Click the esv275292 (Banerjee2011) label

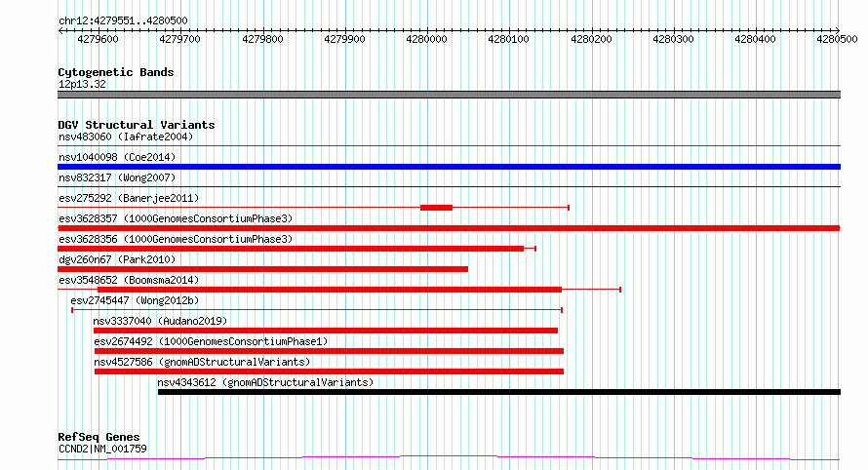pos(129,198)
